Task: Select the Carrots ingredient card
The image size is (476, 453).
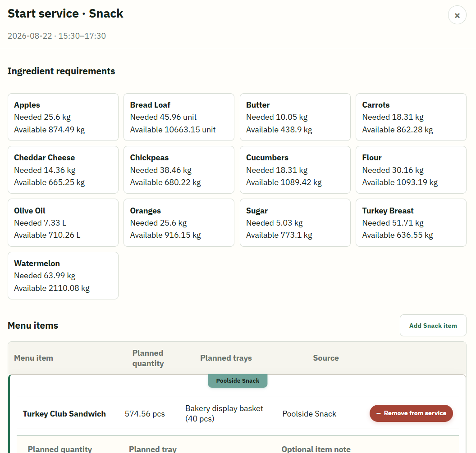Action: point(411,117)
